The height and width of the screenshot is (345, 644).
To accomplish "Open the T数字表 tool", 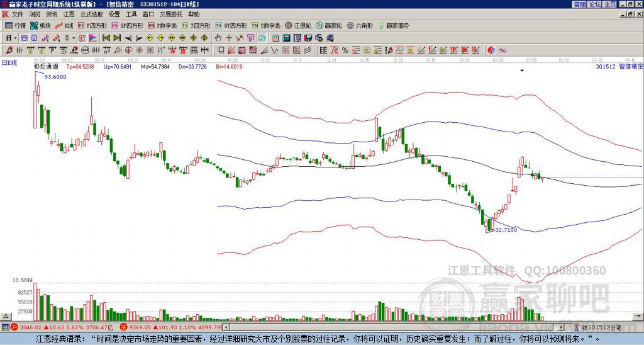I will tap(266, 25).
